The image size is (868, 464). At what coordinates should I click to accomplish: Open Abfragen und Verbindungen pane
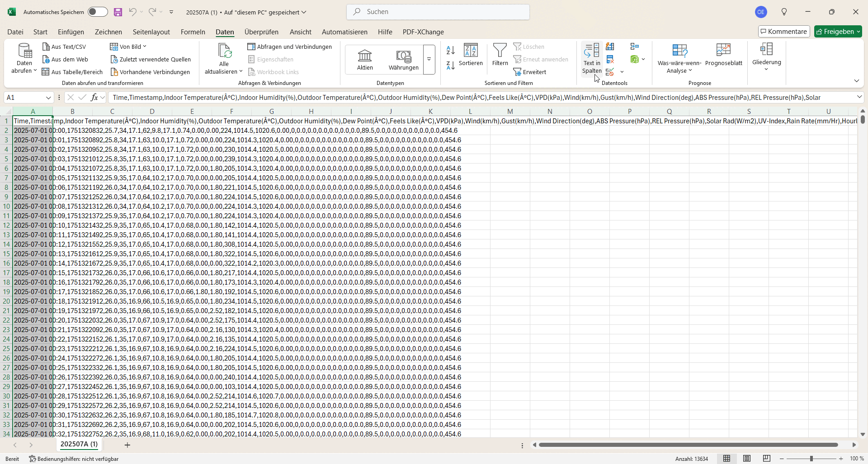tap(290, 47)
